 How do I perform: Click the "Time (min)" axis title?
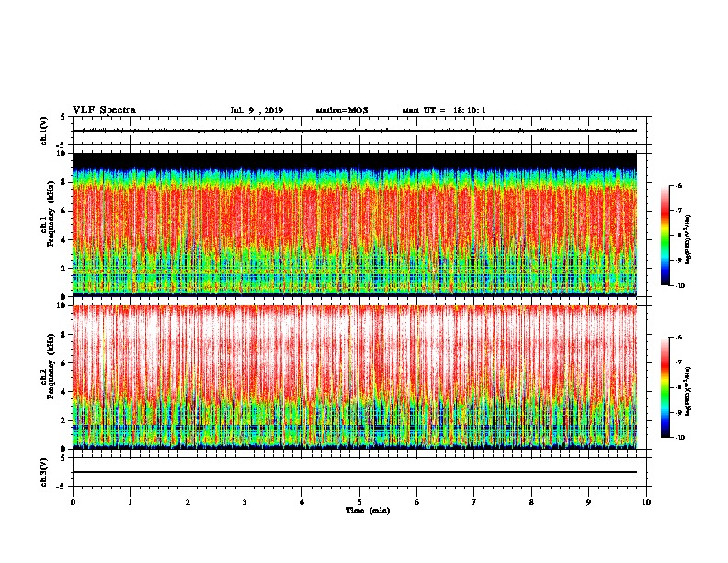pyautogui.click(x=368, y=511)
